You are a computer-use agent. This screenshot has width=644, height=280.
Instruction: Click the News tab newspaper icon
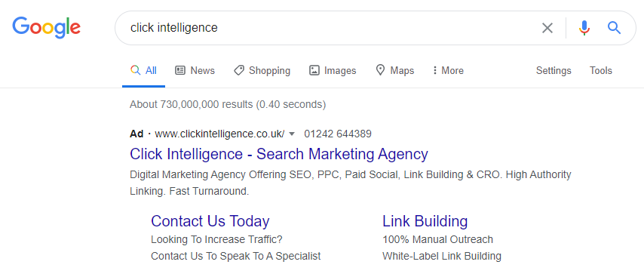(180, 70)
